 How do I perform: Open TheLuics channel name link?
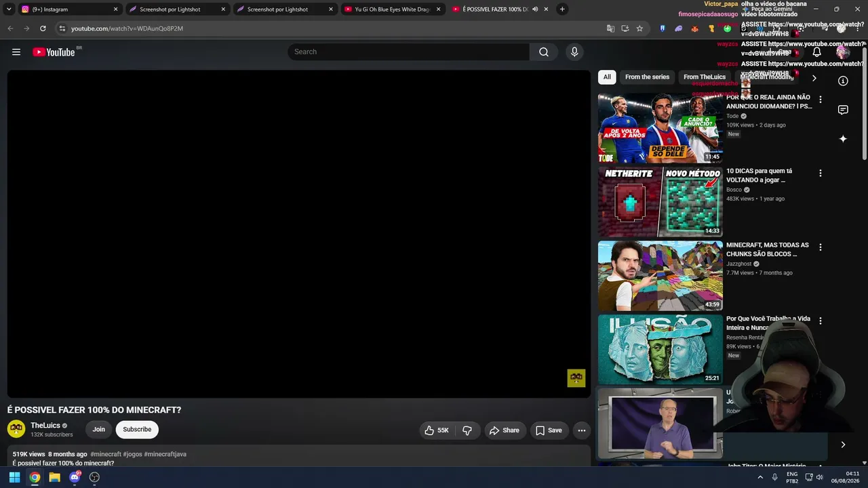45,426
